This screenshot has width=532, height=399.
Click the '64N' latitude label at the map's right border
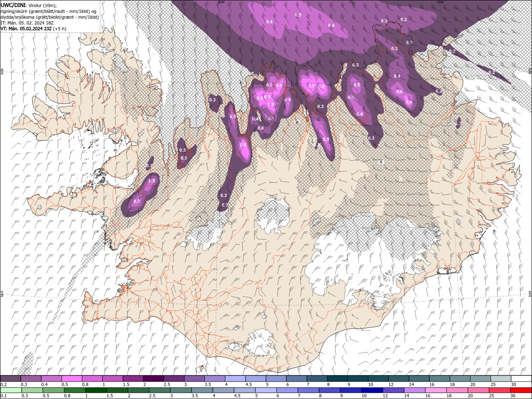pos(530,293)
